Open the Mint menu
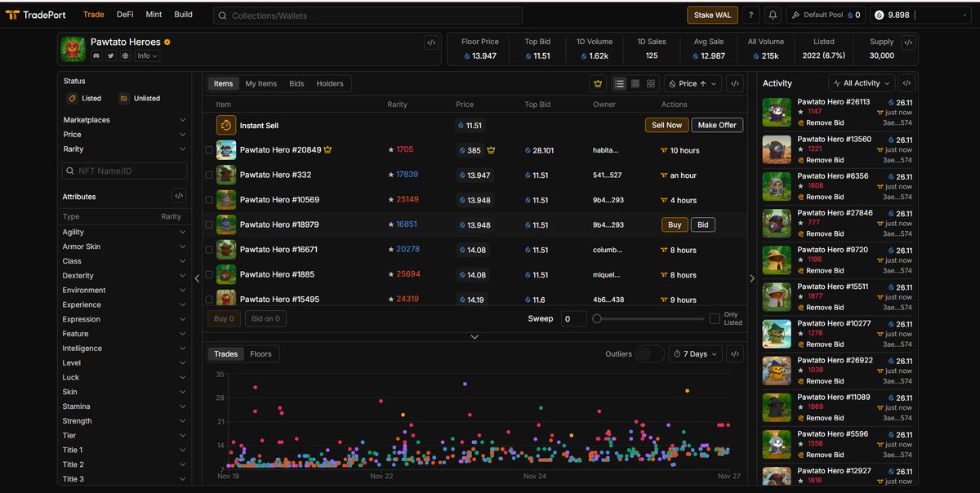The image size is (980, 493). pyautogui.click(x=154, y=15)
